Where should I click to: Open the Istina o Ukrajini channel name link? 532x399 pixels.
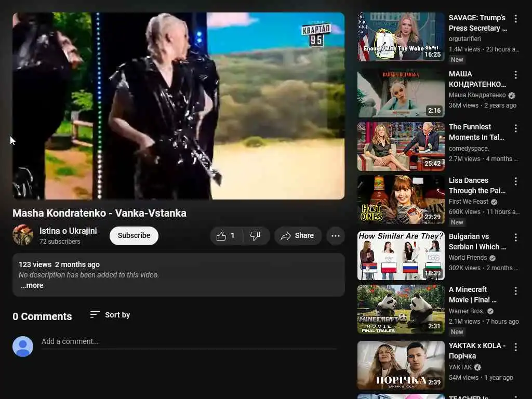click(x=68, y=231)
